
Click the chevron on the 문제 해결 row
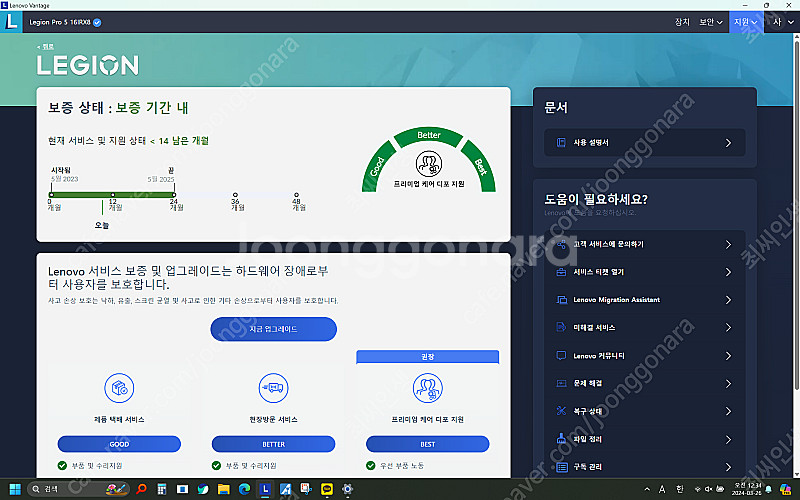728,383
